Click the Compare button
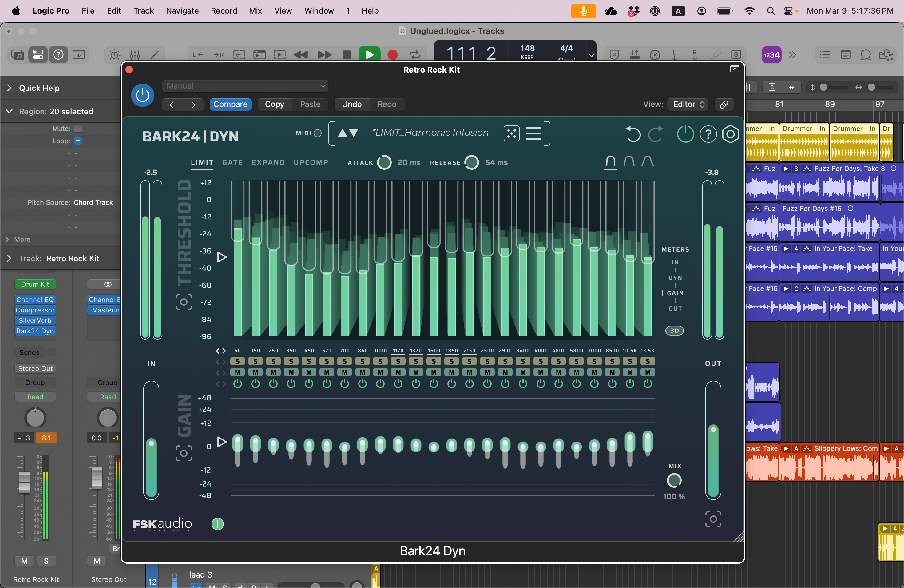The height and width of the screenshot is (588, 904). (230, 105)
